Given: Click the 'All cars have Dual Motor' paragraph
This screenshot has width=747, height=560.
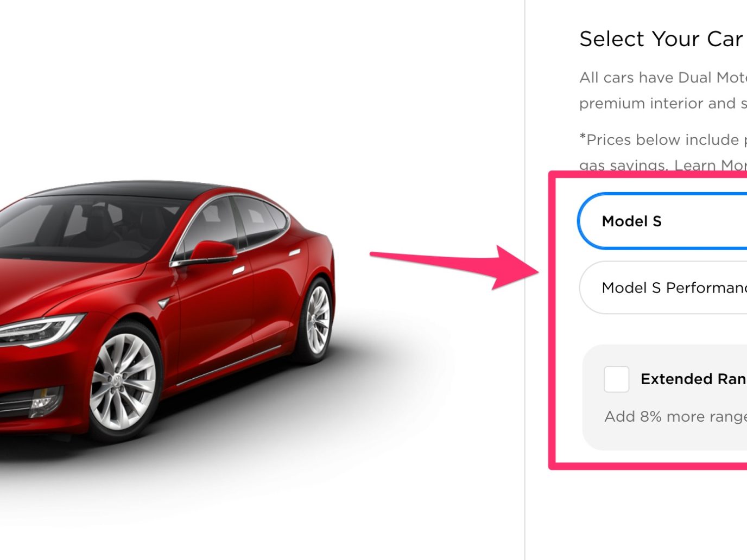Looking at the screenshot, I should [x=663, y=91].
